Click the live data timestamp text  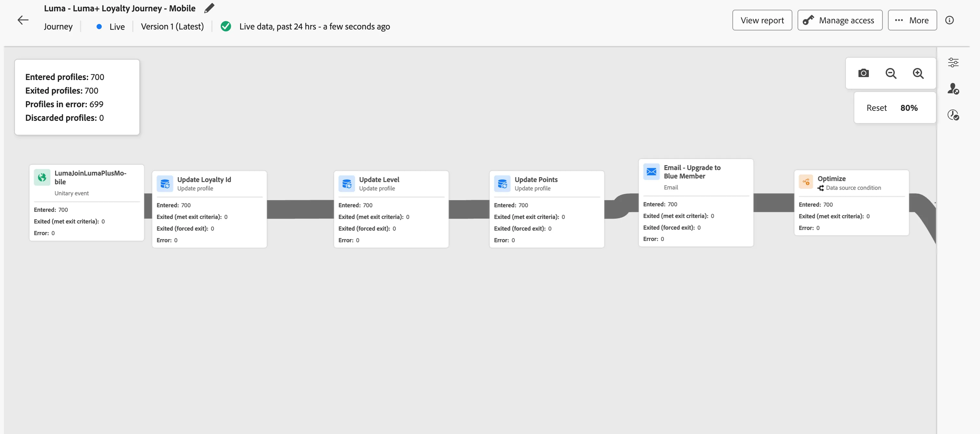(x=314, y=26)
